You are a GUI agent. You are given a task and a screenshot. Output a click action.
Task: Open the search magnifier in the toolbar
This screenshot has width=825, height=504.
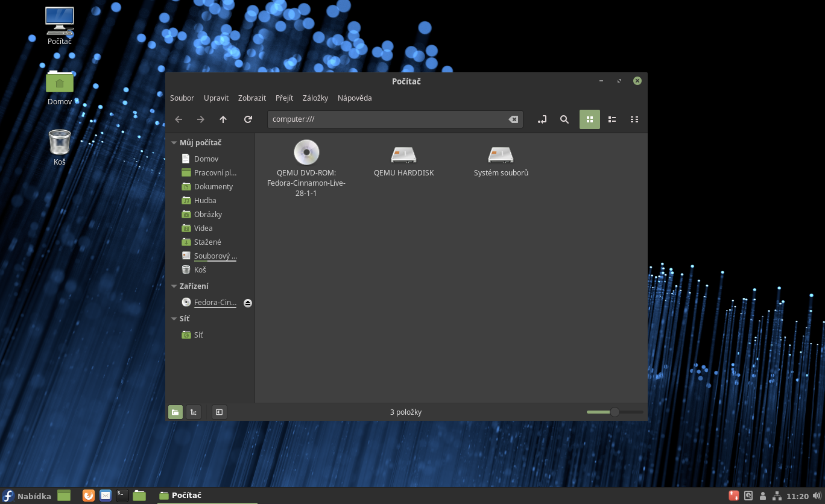[x=564, y=119]
